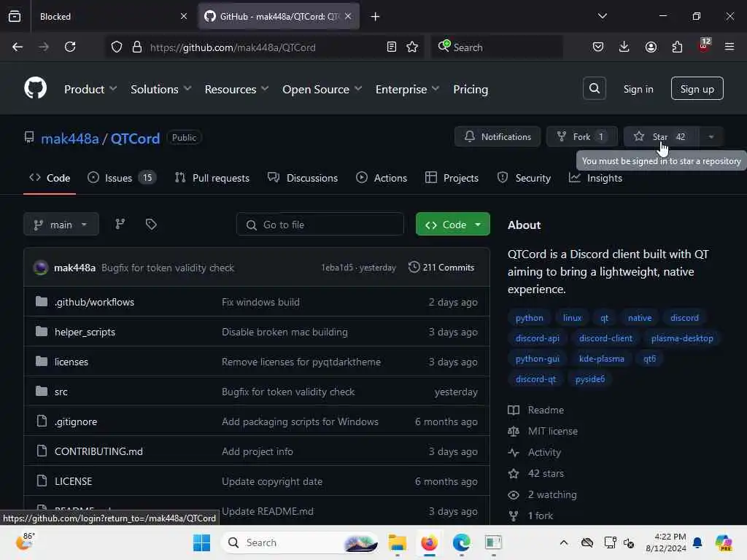Screen dimensions: 747x560
Task: View repository tags icon
Action: pos(151,225)
